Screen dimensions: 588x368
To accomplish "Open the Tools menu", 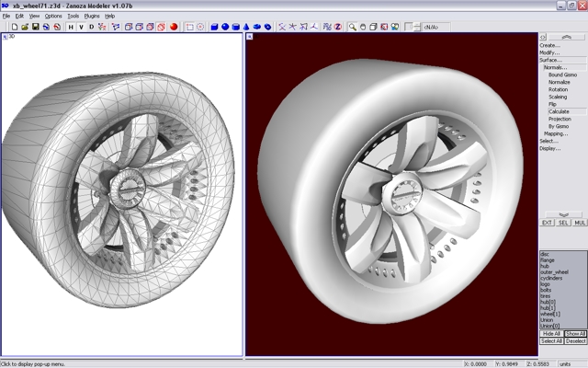I will [x=73, y=16].
